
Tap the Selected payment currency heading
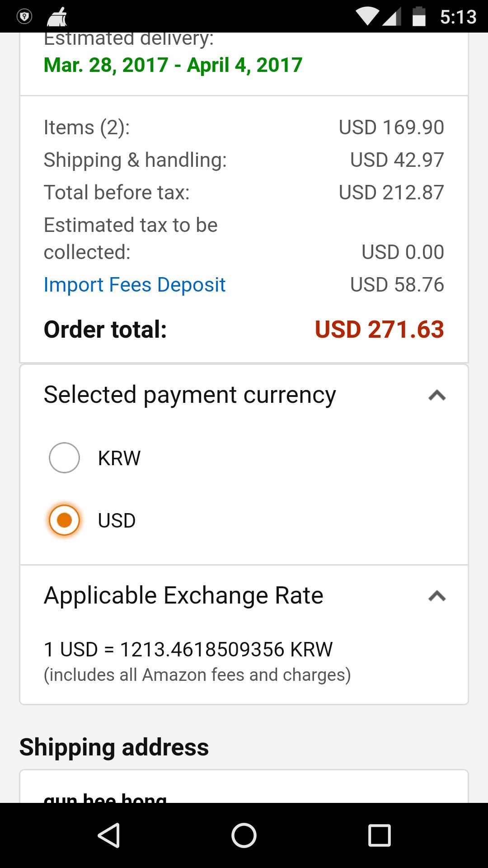pos(190,395)
